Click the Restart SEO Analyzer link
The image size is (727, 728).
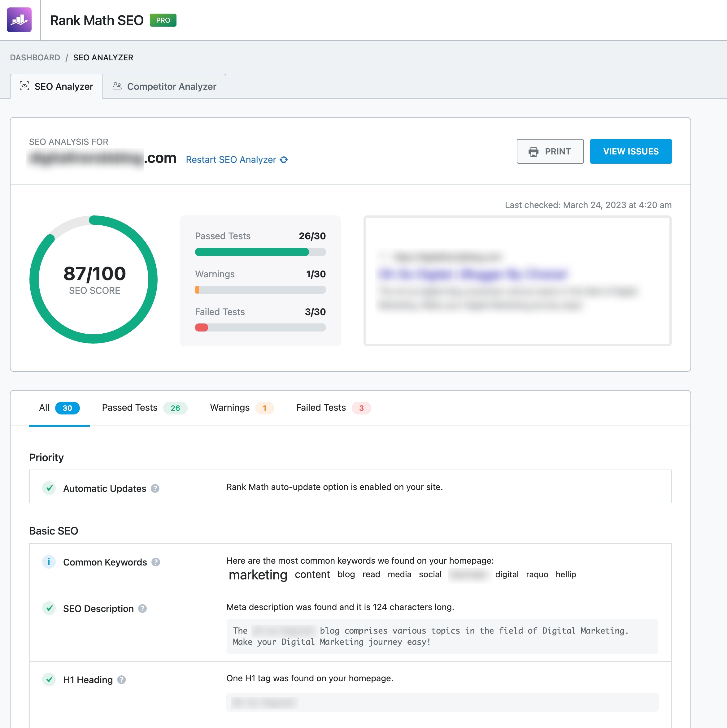(x=236, y=159)
